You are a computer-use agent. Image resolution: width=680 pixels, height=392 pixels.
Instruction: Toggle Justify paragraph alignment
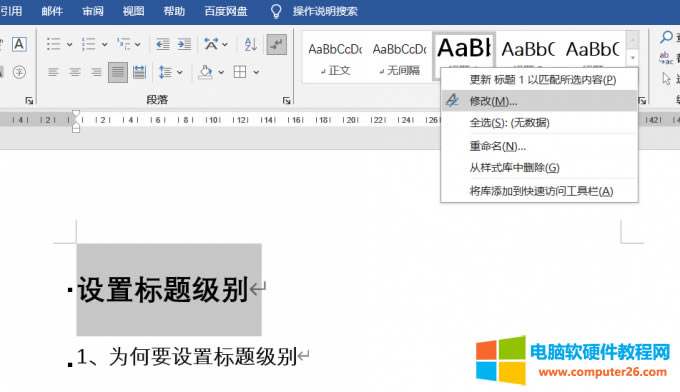click(118, 72)
